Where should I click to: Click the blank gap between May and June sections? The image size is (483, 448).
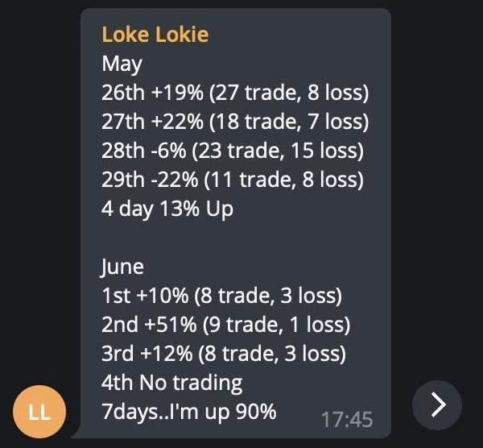click(x=236, y=238)
